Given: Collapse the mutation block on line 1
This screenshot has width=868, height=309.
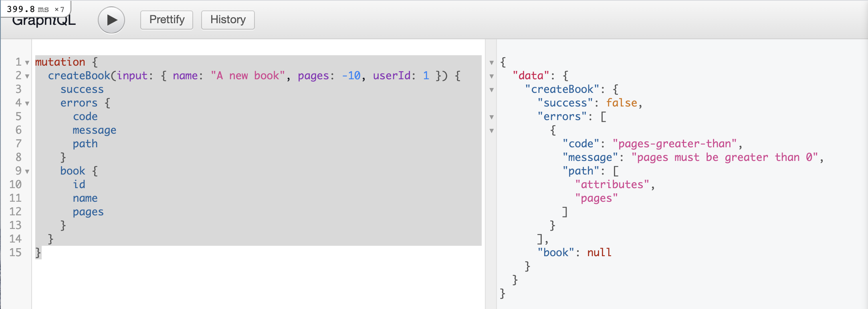Looking at the screenshot, I should point(27,63).
